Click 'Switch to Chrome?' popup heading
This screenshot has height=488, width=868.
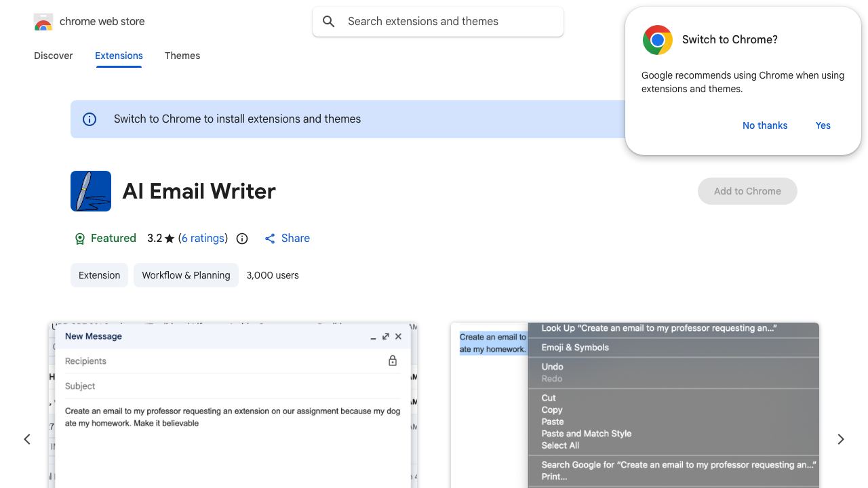click(x=730, y=39)
